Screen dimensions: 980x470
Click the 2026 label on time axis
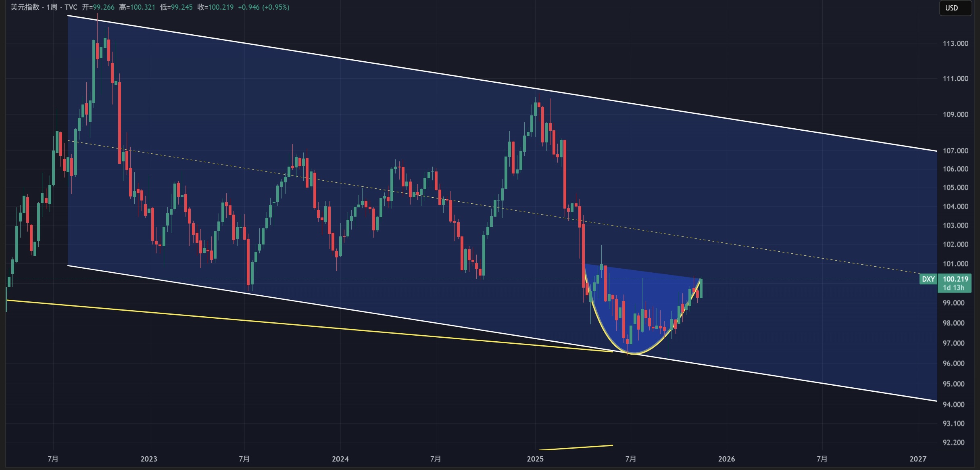tap(726, 459)
